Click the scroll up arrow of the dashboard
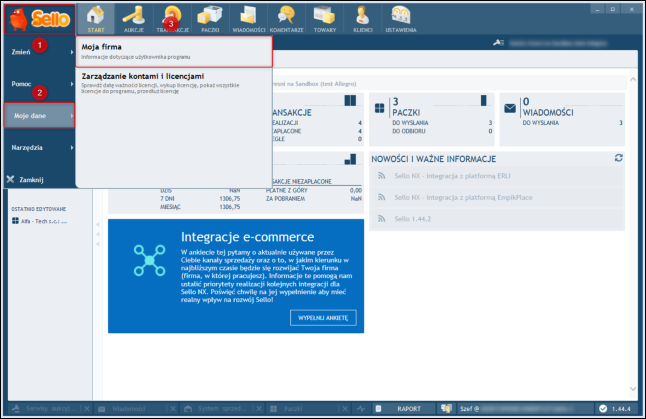 pos(633,79)
